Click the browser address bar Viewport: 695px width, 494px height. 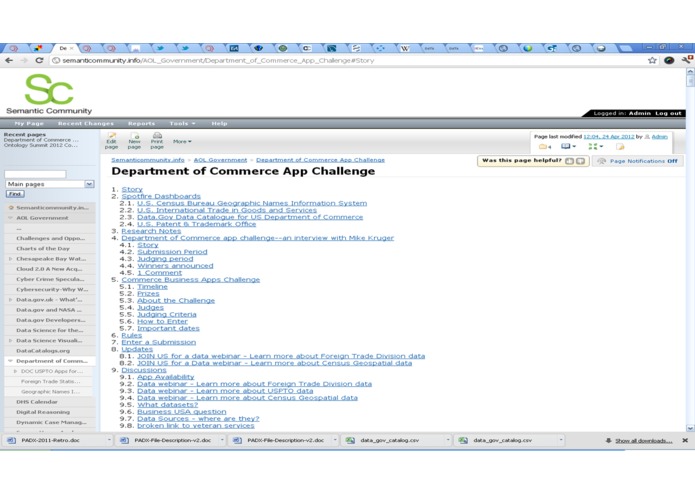coord(346,60)
